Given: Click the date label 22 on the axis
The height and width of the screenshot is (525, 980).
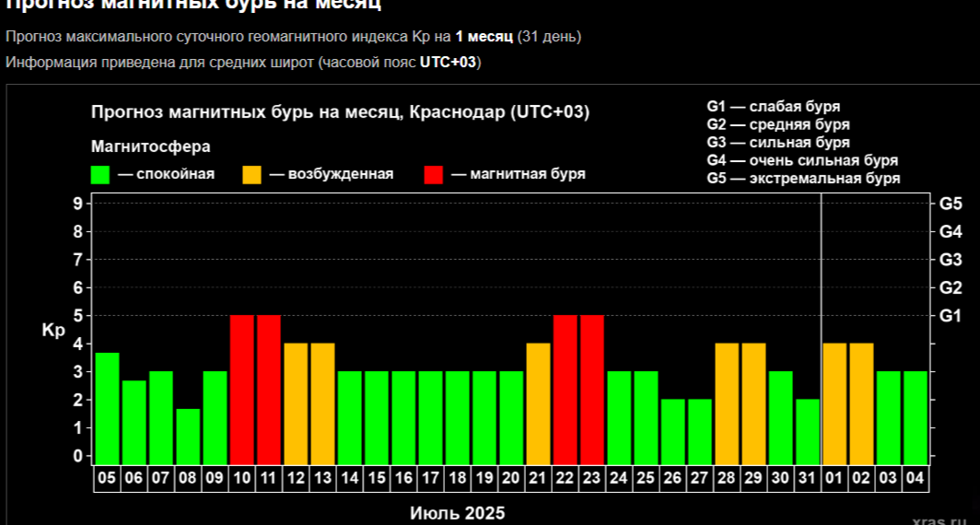Looking at the screenshot, I should (566, 480).
